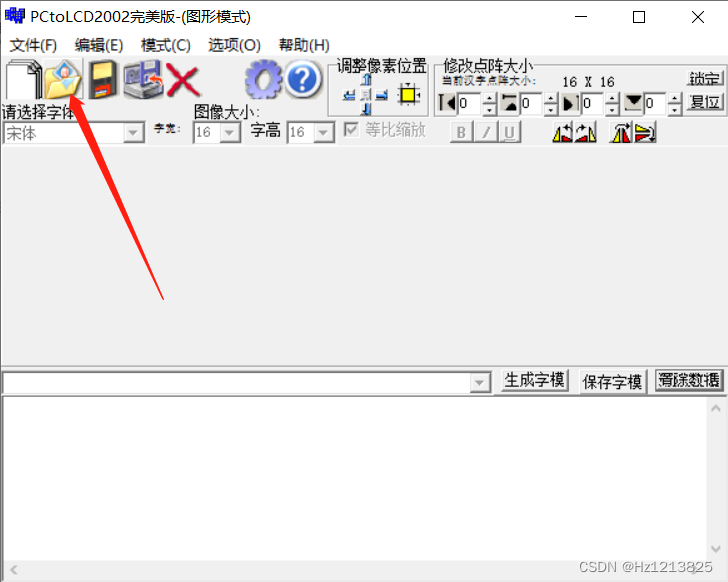Viewport: 728px width, 582px height.
Task: Increase the right margin spinner value
Action: tap(612, 98)
